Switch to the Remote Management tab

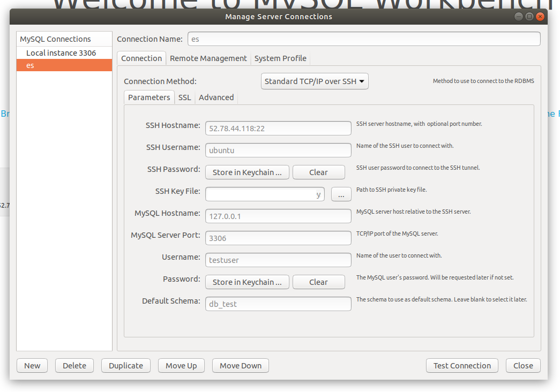[x=208, y=58]
